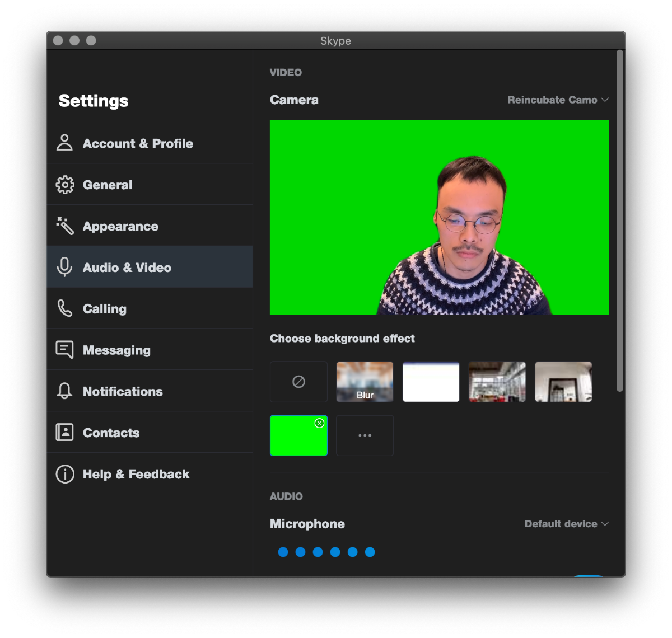This screenshot has height=638, width=672.
Task: Click the AUDIO section header
Action: [x=286, y=496]
